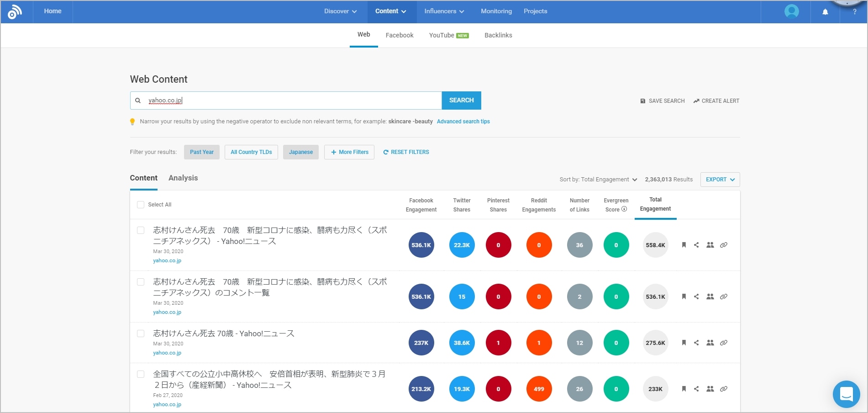The image size is (868, 413).
Task: View sharers of the 275.6K article
Action: click(710, 343)
